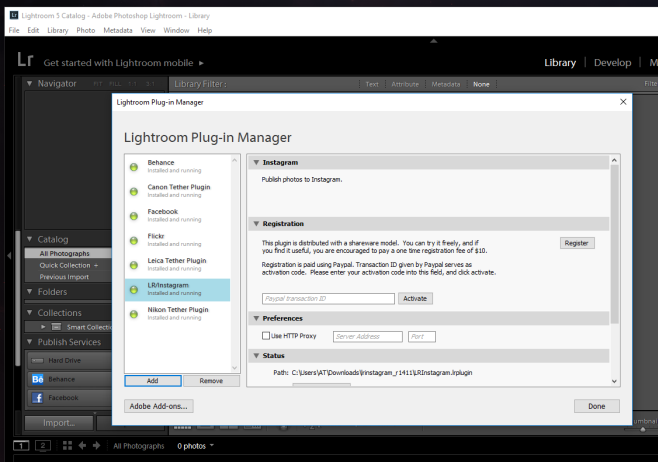Click the Lightroom title bar app icon
The image size is (658, 462).
coord(14,16)
